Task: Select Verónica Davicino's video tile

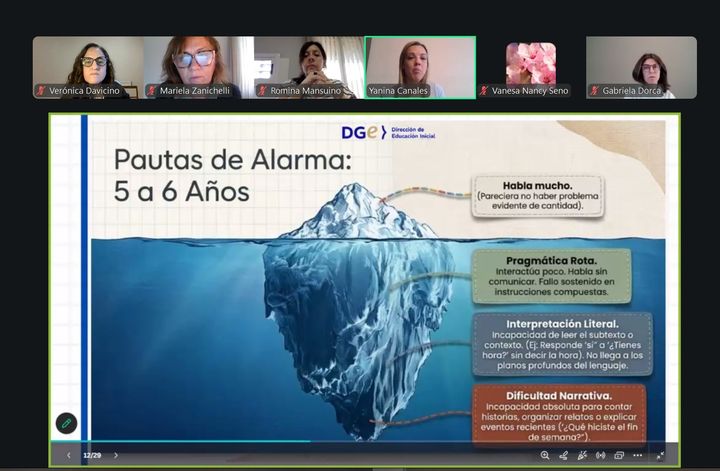Action: (88, 67)
